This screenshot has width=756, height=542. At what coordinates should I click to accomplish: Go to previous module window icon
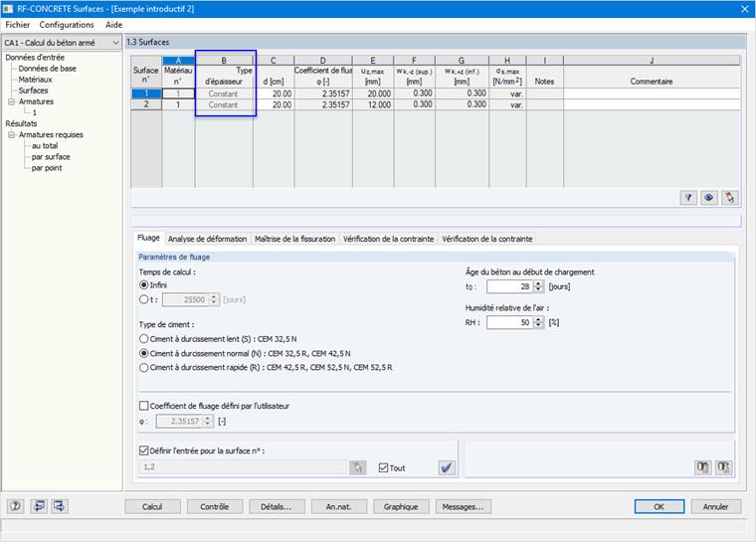tap(39, 506)
